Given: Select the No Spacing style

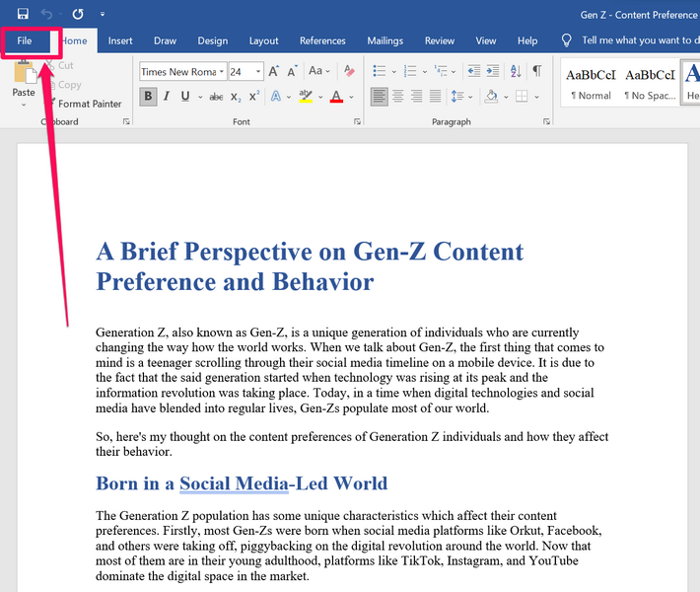Looking at the screenshot, I should (650, 84).
